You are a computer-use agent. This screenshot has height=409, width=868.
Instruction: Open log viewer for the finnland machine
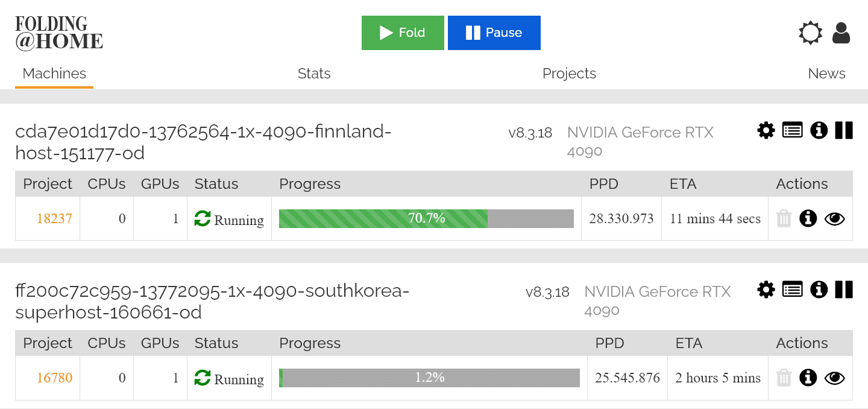[x=792, y=130]
